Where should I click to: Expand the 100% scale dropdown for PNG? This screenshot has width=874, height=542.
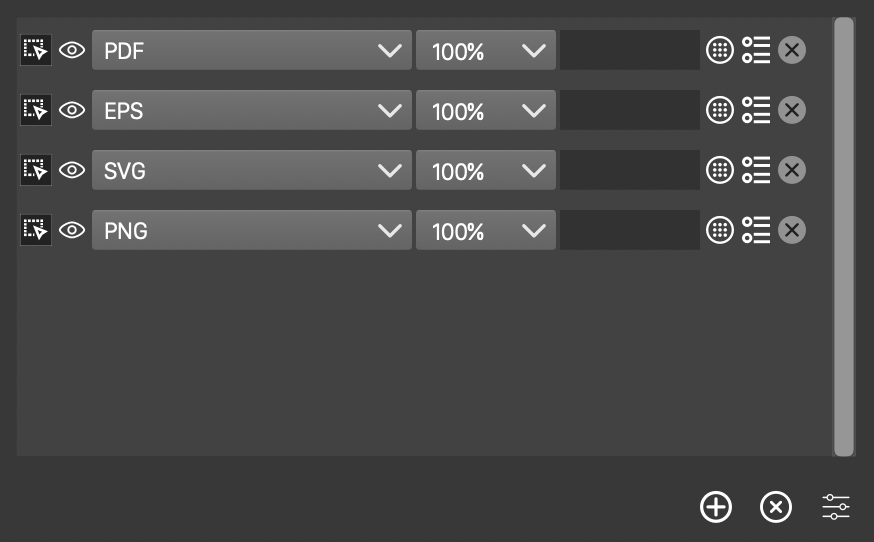[485, 230]
